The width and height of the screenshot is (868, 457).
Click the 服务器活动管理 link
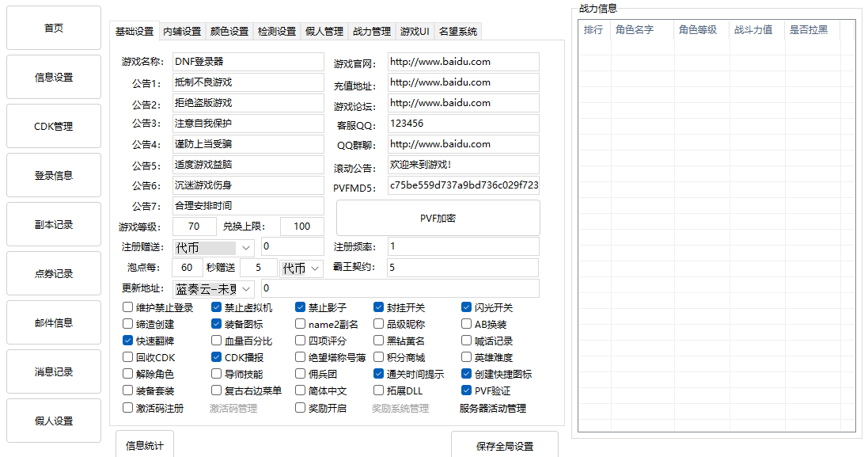coord(492,409)
